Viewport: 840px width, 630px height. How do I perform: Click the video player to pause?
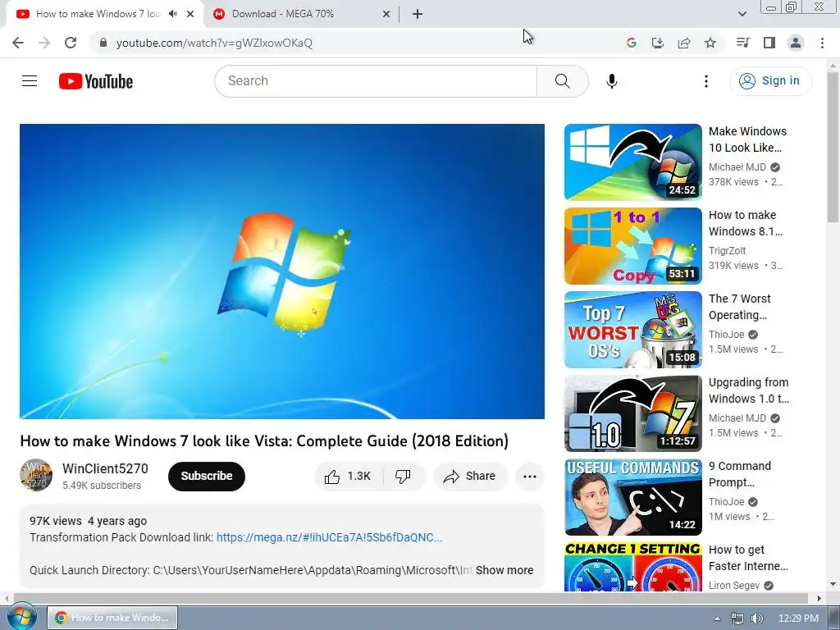coord(282,271)
